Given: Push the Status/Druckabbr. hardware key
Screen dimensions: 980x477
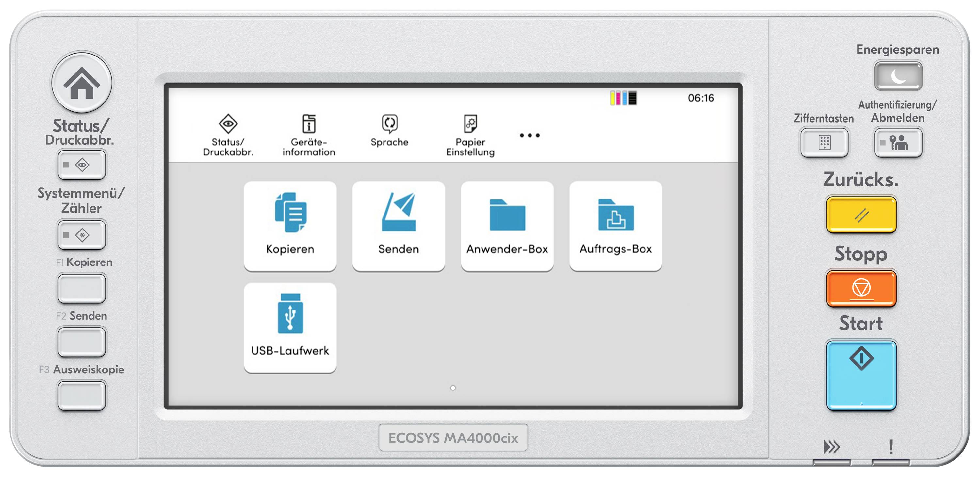Looking at the screenshot, I should 82,165.
